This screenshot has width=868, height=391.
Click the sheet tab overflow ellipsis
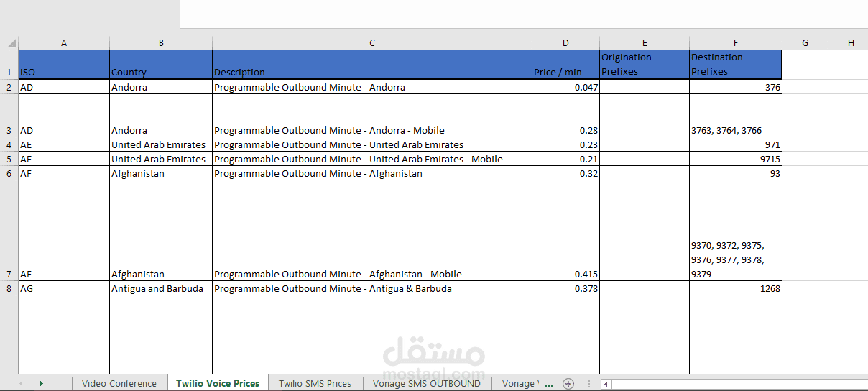[549, 384]
